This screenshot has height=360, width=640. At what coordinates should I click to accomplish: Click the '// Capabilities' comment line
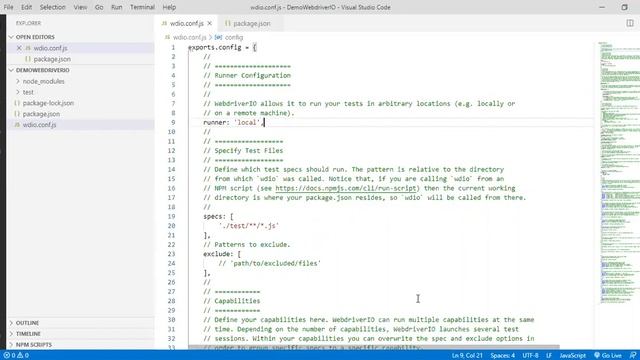pos(232,301)
